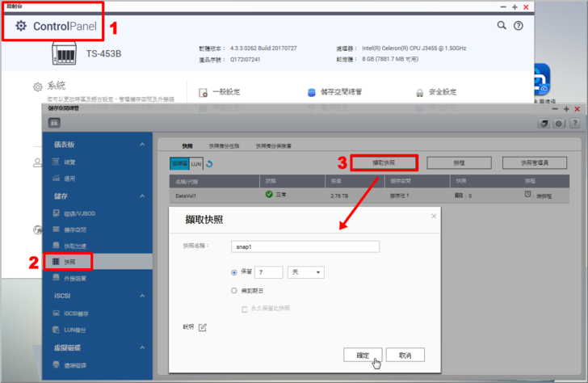Screen dimensions: 588x383
Task: Open 安全設定 security lock icon in Control Panel
Action: coord(420,93)
